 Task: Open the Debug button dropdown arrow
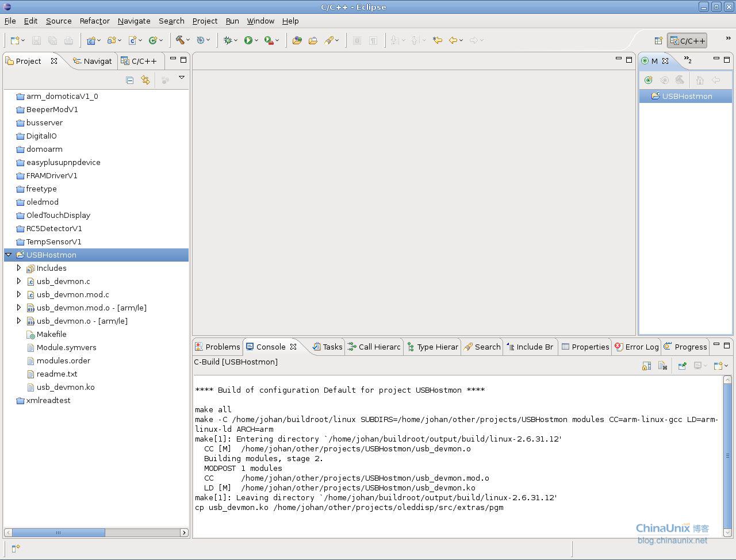(x=236, y=40)
